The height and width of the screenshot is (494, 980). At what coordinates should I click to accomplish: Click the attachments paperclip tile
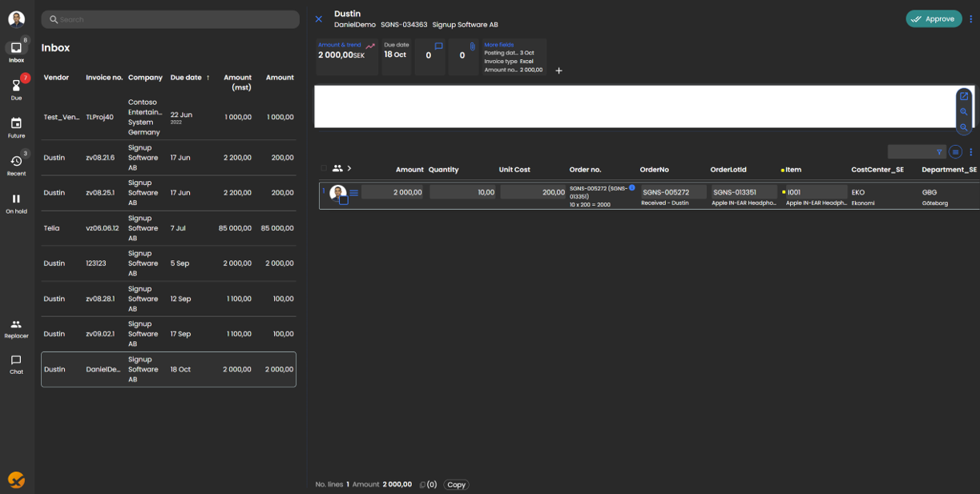[x=463, y=57]
